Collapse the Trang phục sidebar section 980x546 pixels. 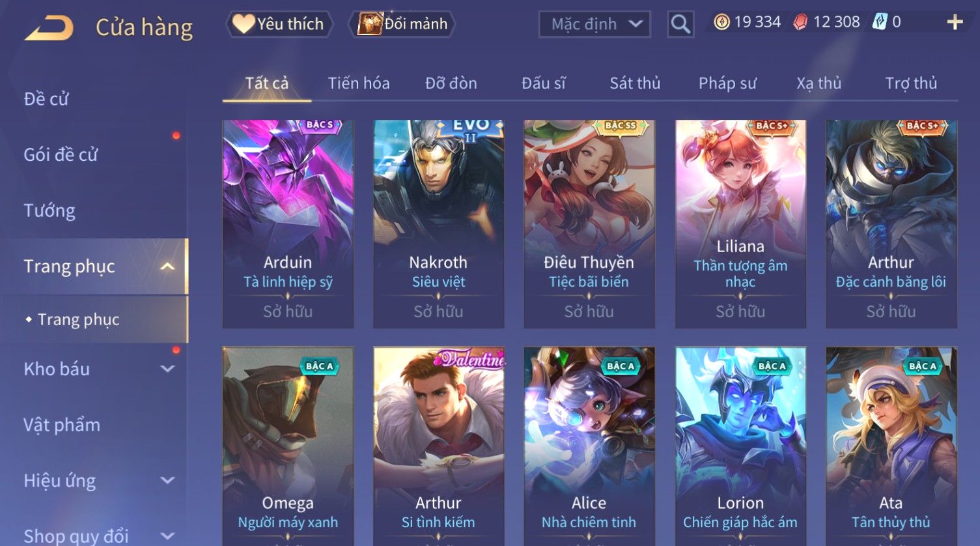(x=167, y=266)
